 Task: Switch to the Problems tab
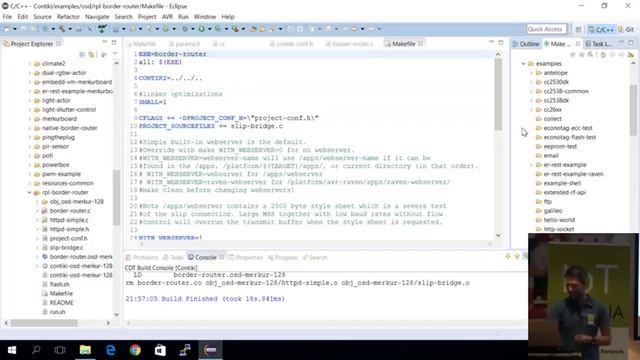coord(142,258)
